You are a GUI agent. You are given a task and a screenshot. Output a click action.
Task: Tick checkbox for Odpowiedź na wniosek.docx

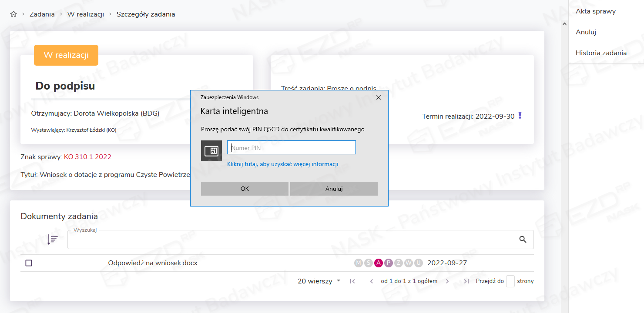[29, 263]
